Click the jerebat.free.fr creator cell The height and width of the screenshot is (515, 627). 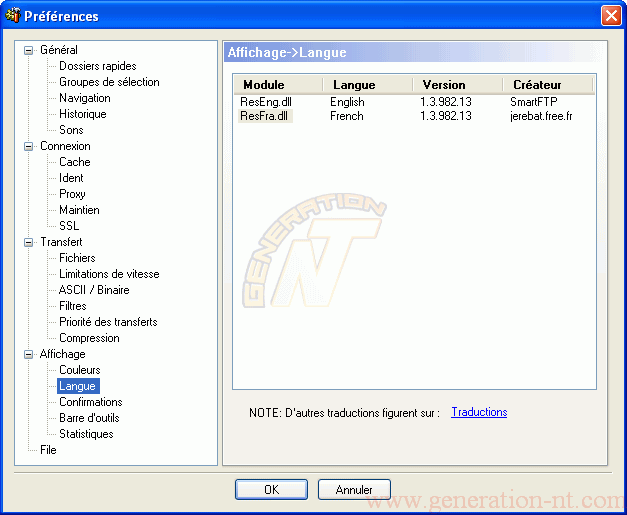tap(541, 116)
